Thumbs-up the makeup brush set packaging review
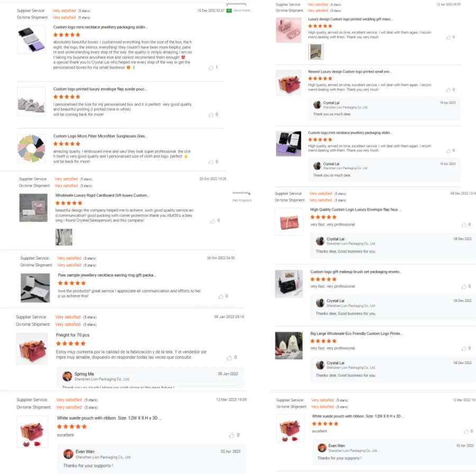476x476 pixels. pyautogui.click(x=464, y=287)
